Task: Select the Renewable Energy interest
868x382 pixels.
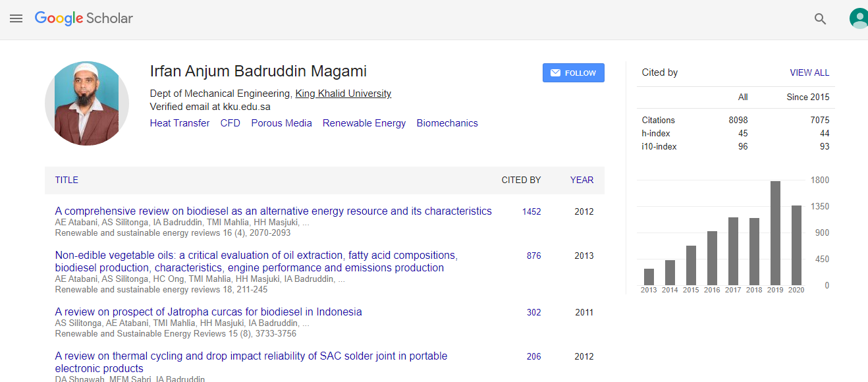Action: [x=364, y=123]
